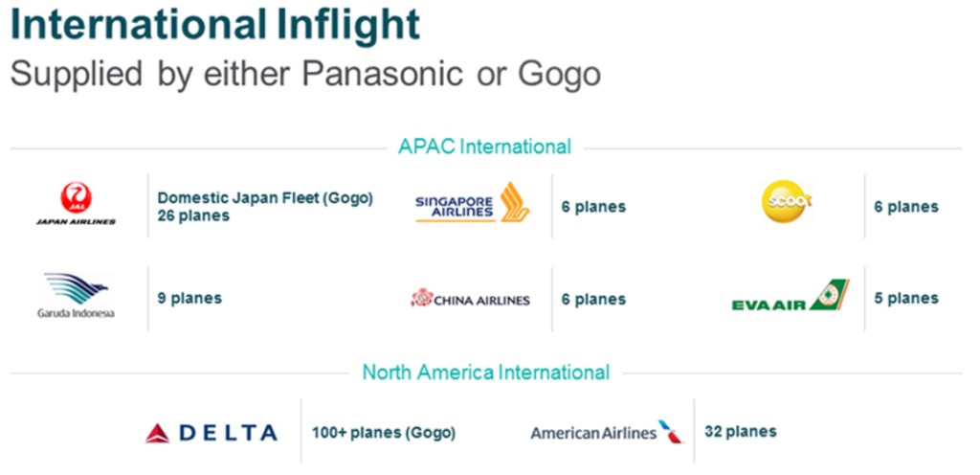Select the Garuda Indonesia logo

[76, 296]
